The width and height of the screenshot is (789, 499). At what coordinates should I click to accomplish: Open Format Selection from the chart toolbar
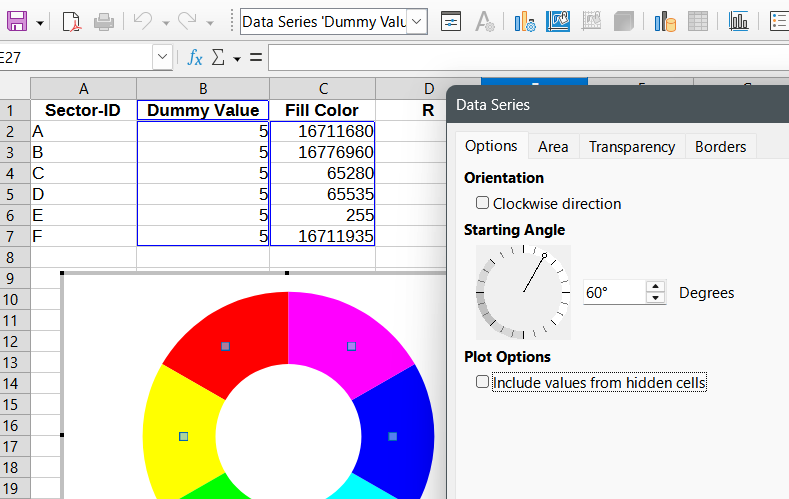coord(451,21)
